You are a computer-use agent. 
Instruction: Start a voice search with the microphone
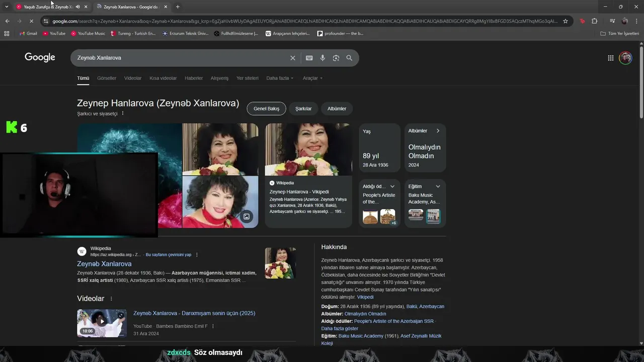pyautogui.click(x=323, y=58)
